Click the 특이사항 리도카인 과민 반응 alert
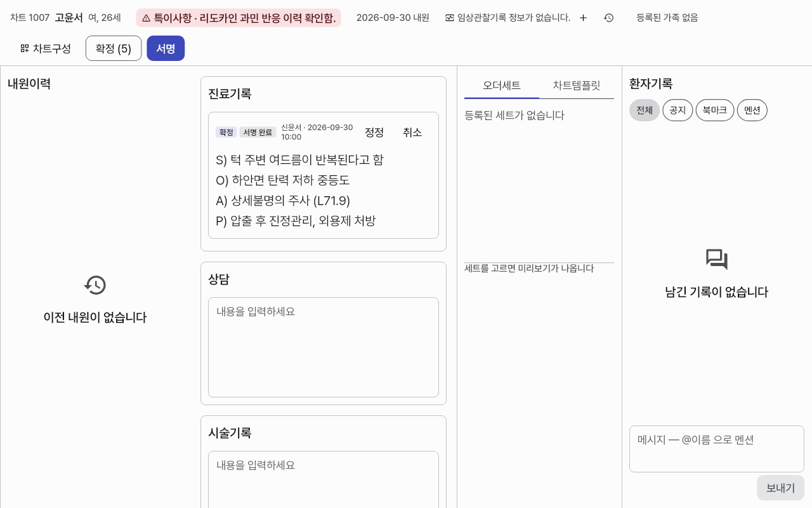 coord(239,18)
